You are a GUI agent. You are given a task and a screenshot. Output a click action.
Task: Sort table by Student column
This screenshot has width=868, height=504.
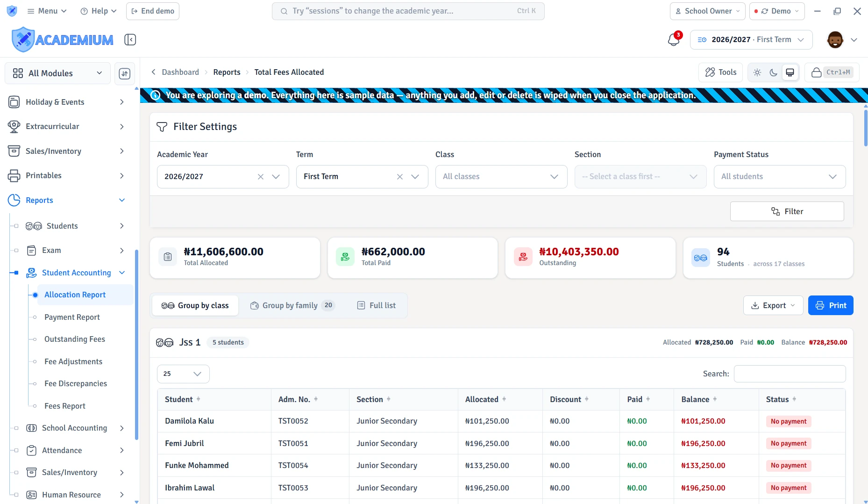[x=214, y=399]
